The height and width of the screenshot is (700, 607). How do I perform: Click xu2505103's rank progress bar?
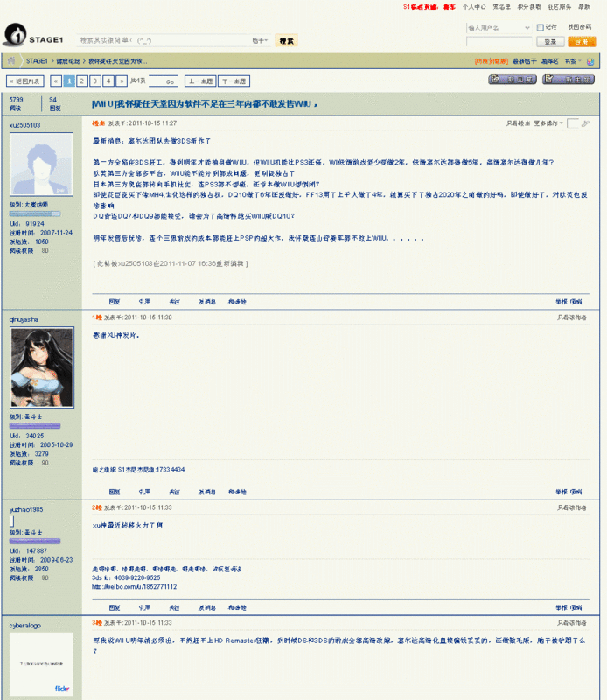coord(35,213)
